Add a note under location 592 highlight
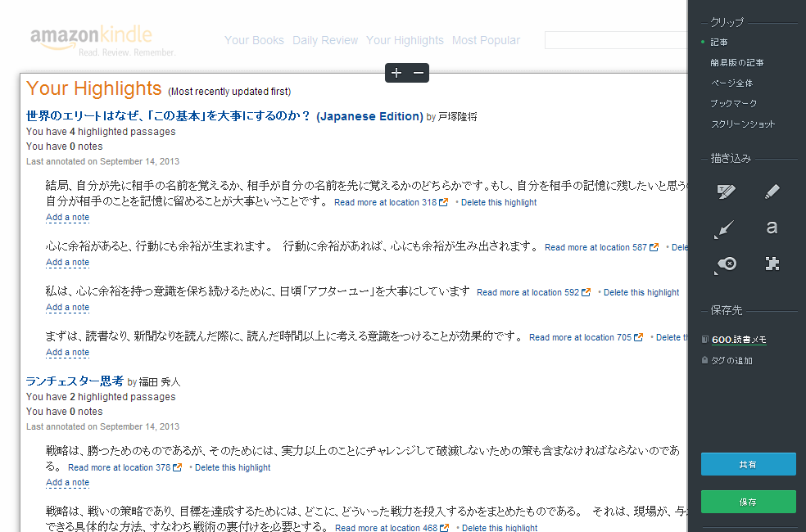 (x=67, y=308)
